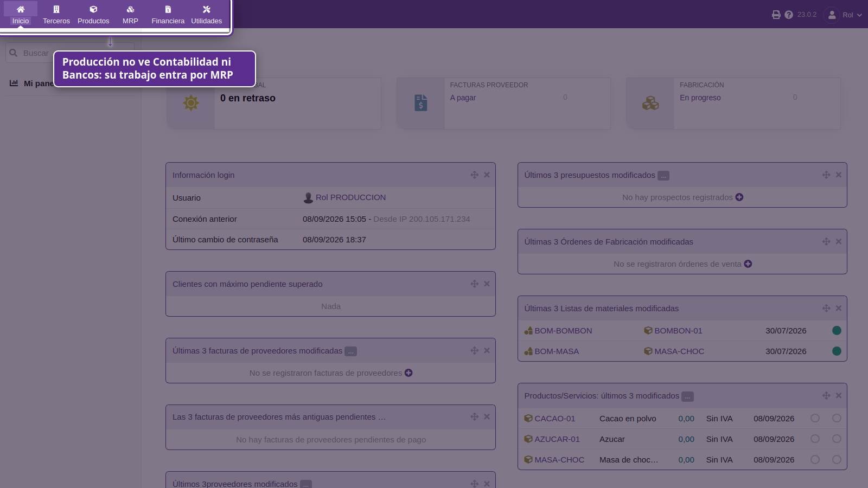The width and height of the screenshot is (868, 488).
Task: Open product BOMBON-01
Action: pyautogui.click(x=673, y=331)
